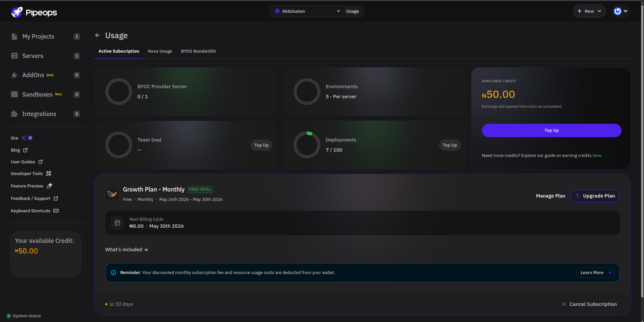The width and height of the screenshot is (644, 322).
Task: Open the Blog external link
Action: (x=19, y=150)
